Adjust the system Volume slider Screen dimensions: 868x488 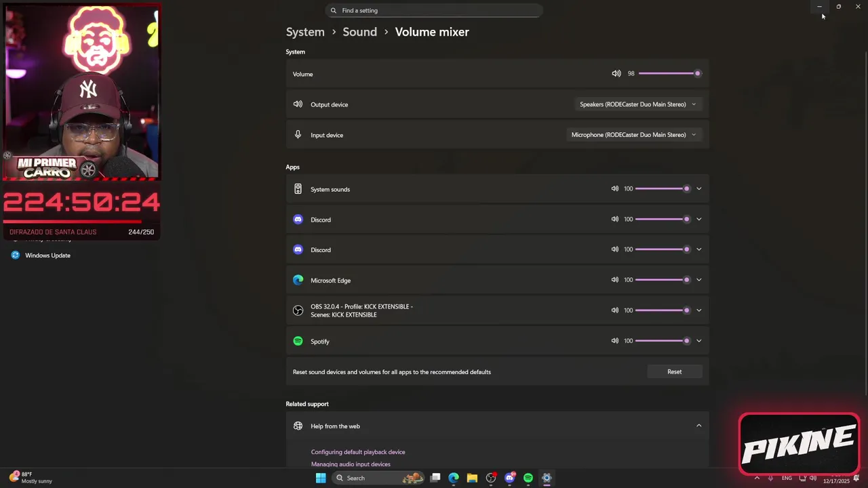(x=669, y=73)
